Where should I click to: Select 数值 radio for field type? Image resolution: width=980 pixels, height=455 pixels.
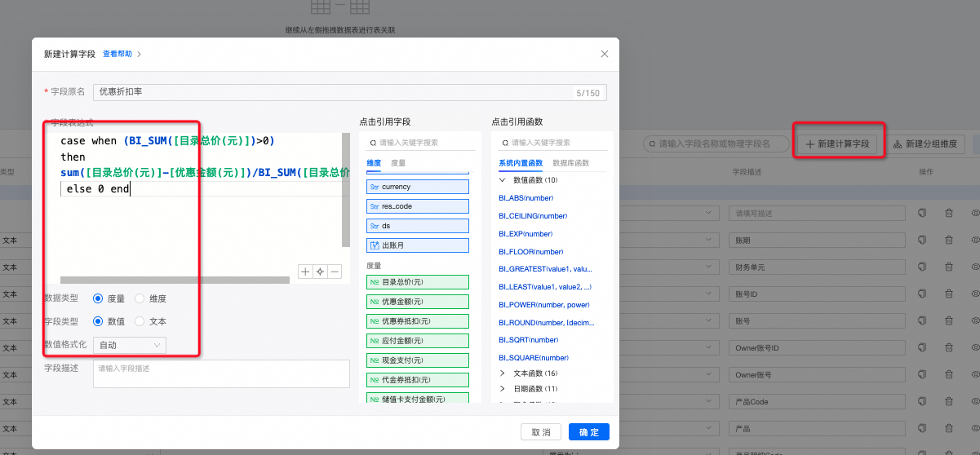point(98,321)
